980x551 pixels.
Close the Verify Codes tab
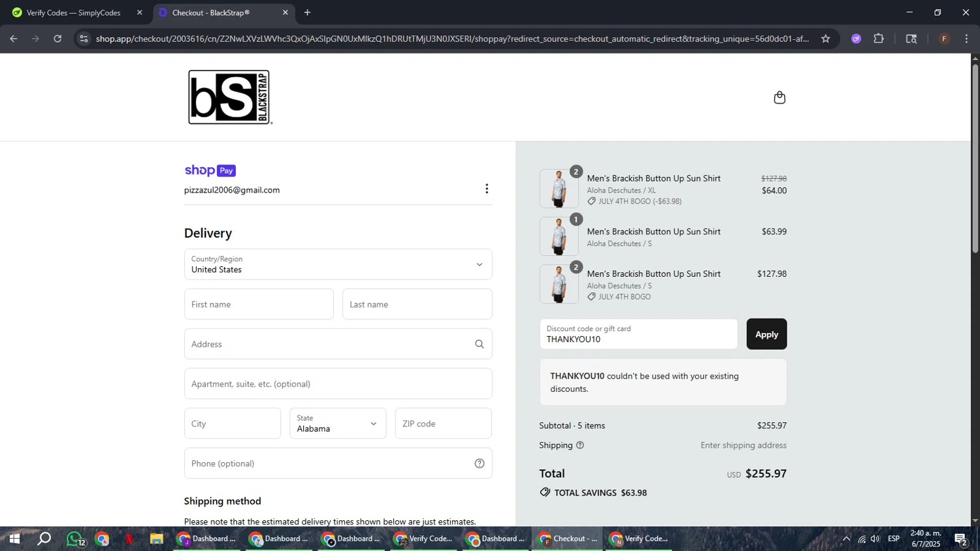139,12
